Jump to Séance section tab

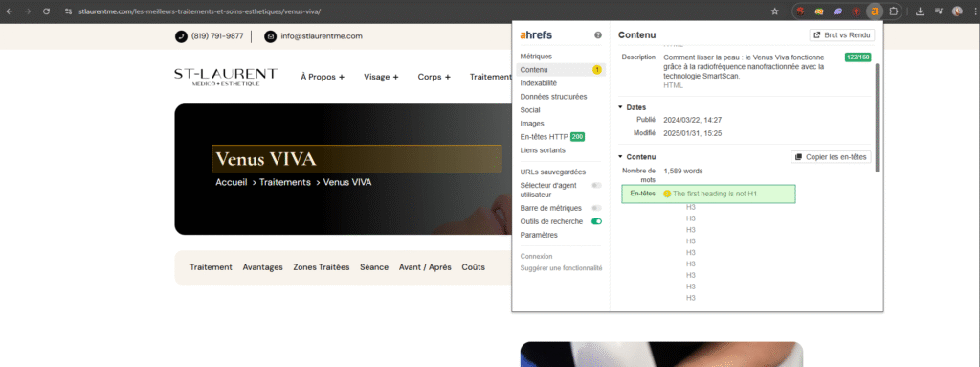click(x=374, y=267)
